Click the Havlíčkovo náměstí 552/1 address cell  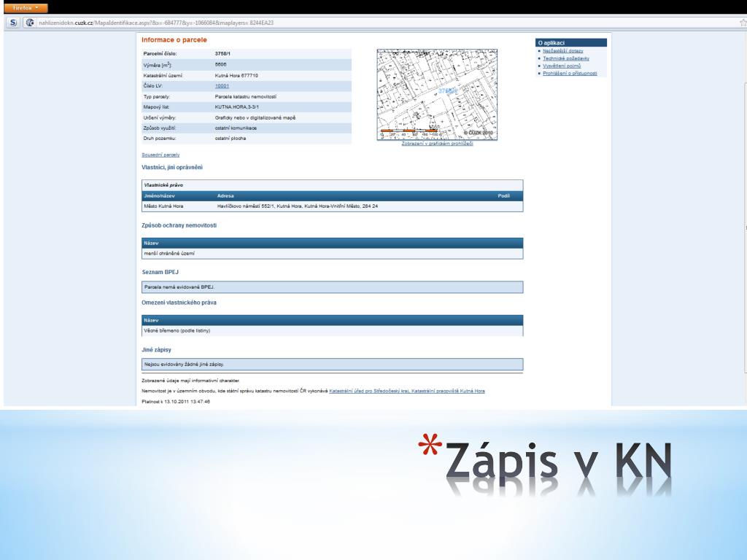point(298,206)
